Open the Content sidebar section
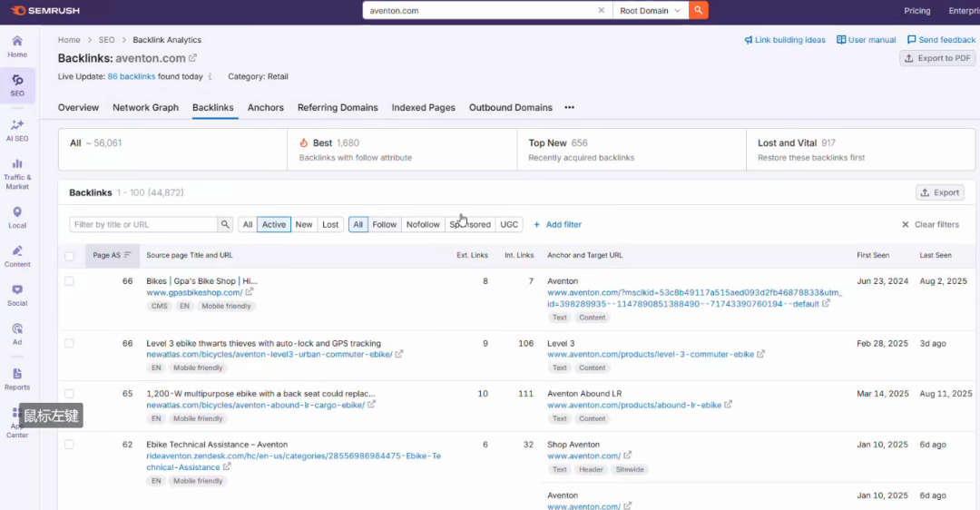Viewport: 980px width, 510px height. [x=17, y=256]
